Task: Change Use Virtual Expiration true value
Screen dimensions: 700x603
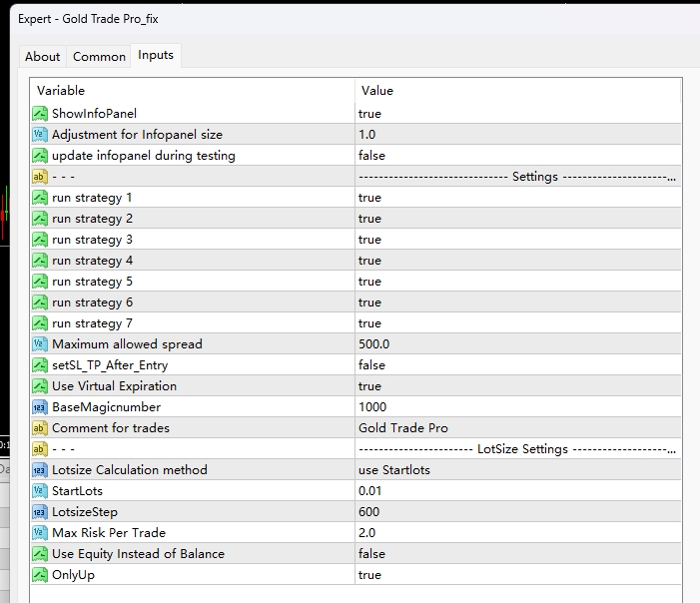Action: [x=518, y=386]
